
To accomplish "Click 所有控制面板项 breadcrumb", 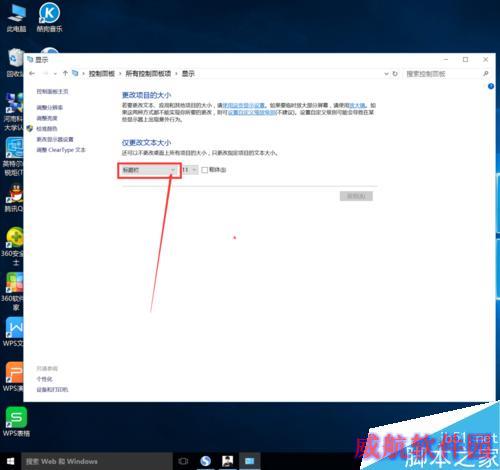I will (x=148, y=74).
